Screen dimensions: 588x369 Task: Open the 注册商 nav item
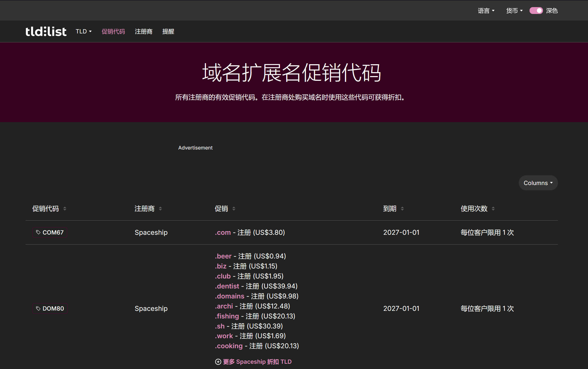[x=144, y=32]
